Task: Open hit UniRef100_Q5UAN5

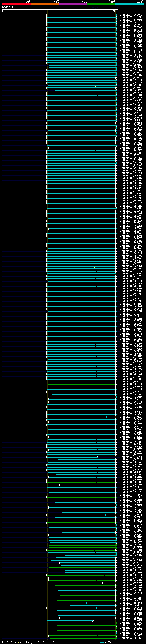Action: tap(131, 356)
